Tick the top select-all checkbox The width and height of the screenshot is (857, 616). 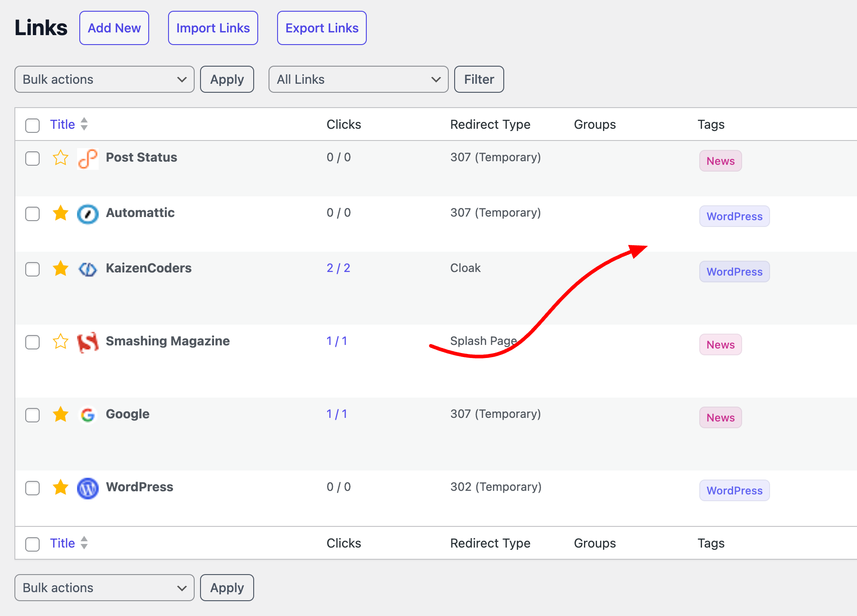(32, 125)
